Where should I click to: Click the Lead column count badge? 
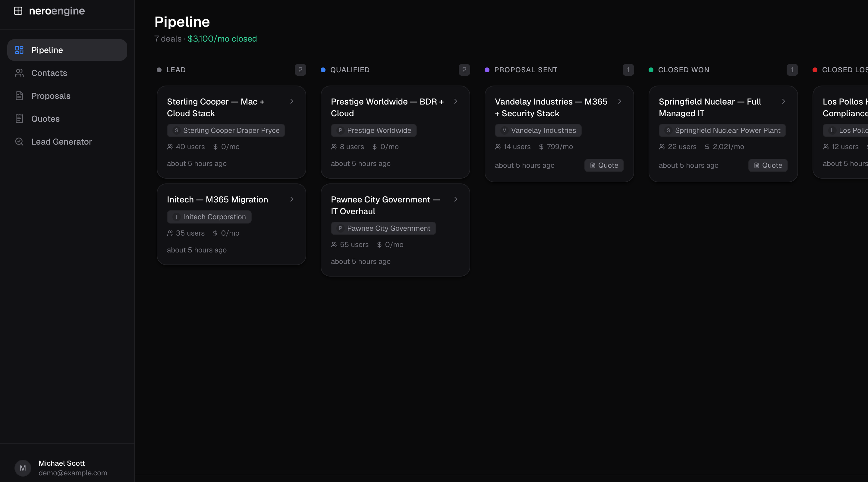300,70
